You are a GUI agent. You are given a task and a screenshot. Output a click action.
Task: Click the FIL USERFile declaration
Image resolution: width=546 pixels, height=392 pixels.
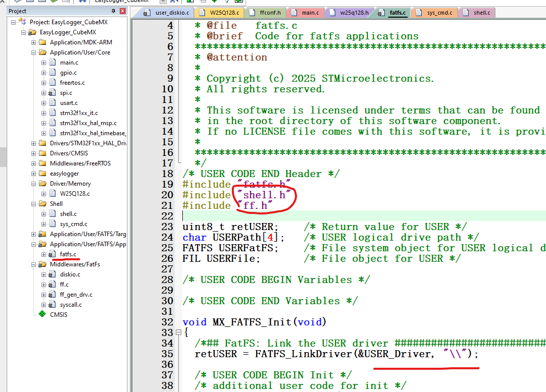[221, 258]
